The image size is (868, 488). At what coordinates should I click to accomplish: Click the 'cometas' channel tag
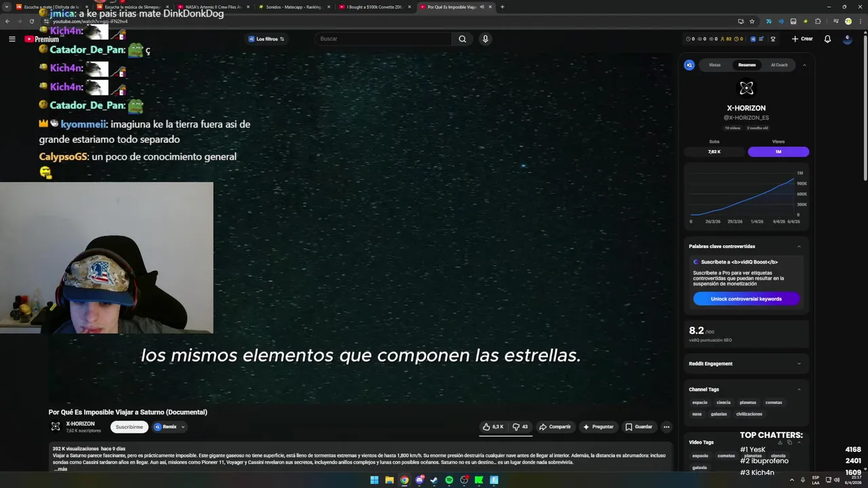pyautogui.click(x=774, y=403)
